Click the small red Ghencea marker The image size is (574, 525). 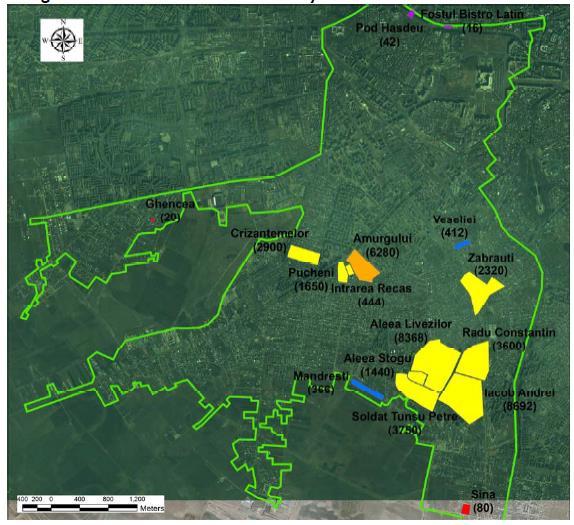tap(153, 220)
